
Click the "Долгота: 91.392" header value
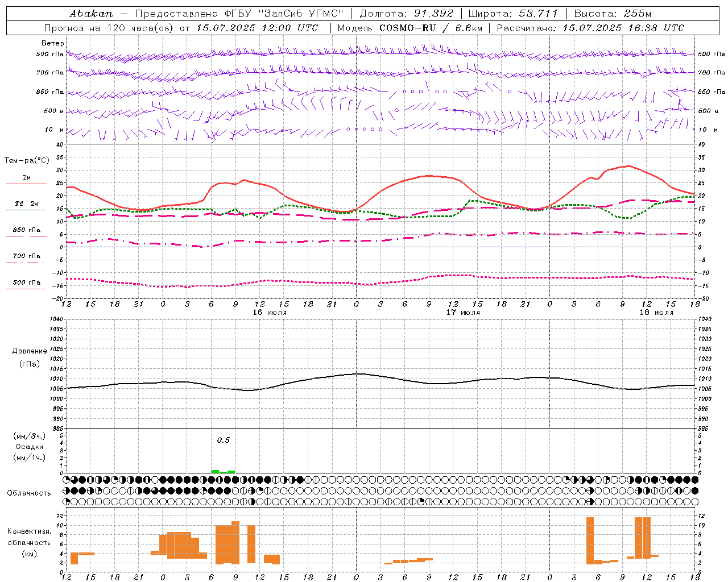[x=407, y=14]
